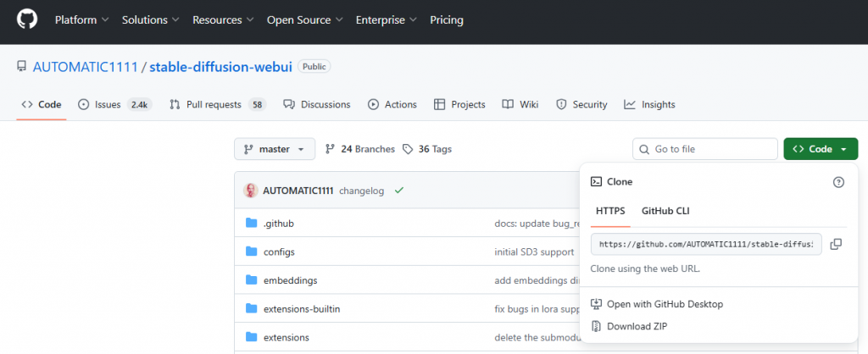Click the GitHub Octocat logo
Screen dimensions: 868x354
(x=26, y=19)
